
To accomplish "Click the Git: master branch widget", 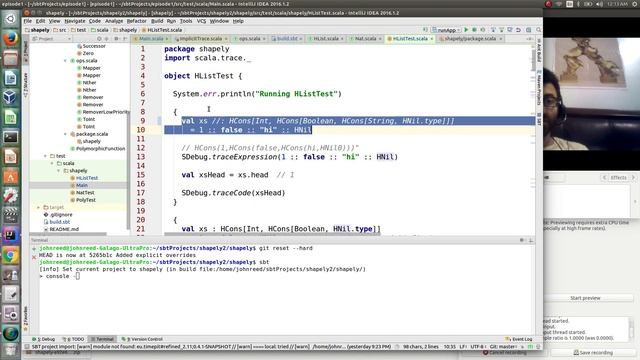I will 504,347.
